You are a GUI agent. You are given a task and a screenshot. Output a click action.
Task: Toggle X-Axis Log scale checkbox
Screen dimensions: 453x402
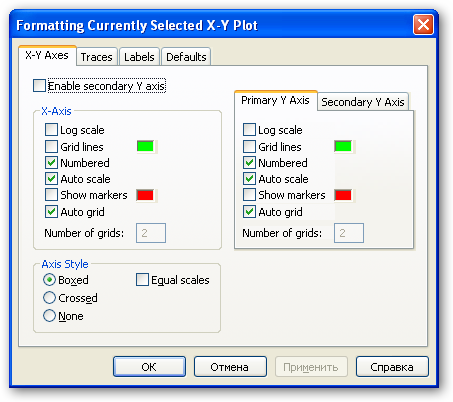pos(51,129)
